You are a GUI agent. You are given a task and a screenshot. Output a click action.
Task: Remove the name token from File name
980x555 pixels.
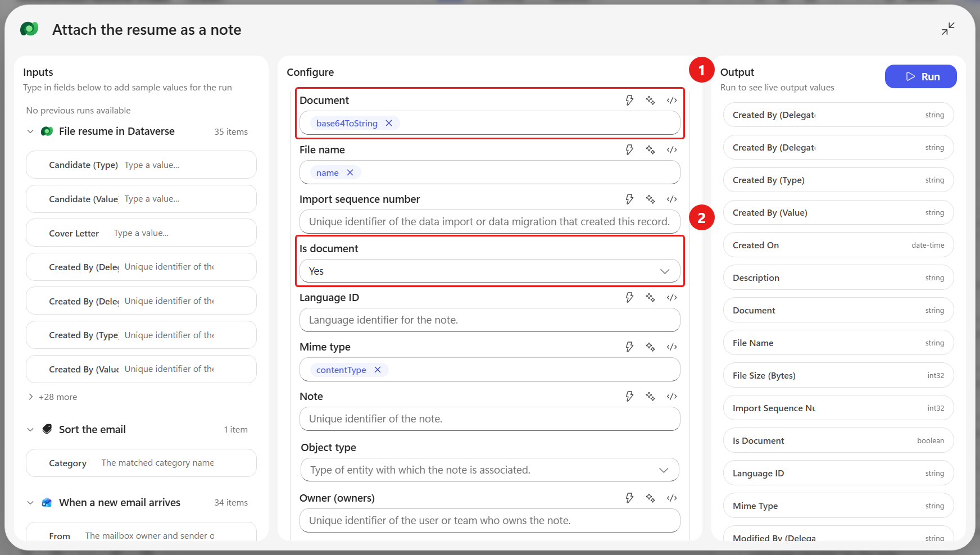pos(350,172)
